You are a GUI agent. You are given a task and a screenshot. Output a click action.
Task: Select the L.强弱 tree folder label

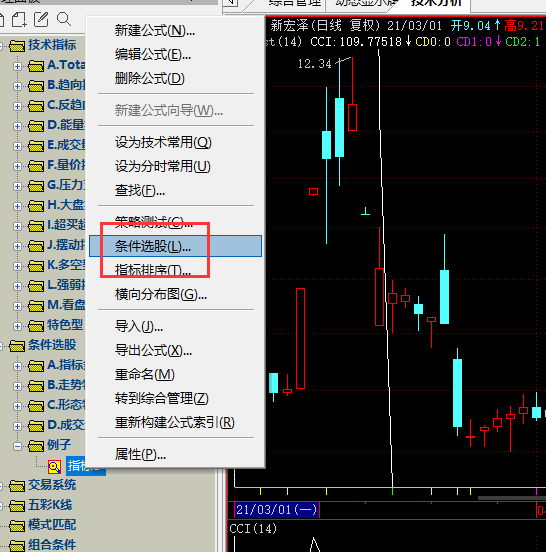[x=66, y=285]
